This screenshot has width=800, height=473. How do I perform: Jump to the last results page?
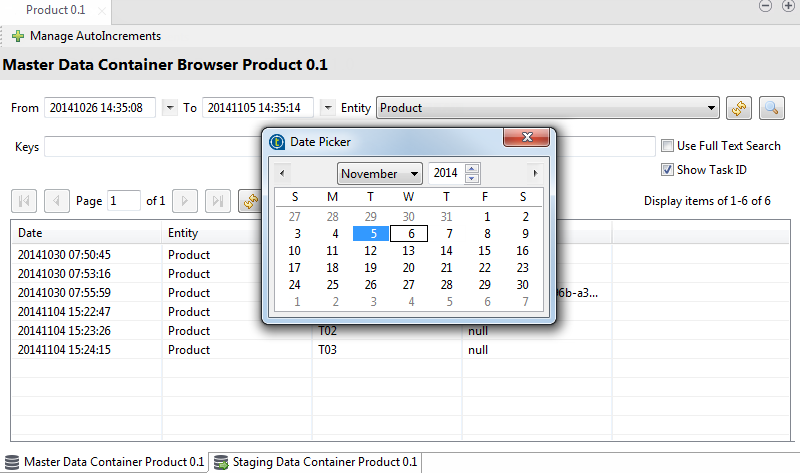[x=217, y=201]
